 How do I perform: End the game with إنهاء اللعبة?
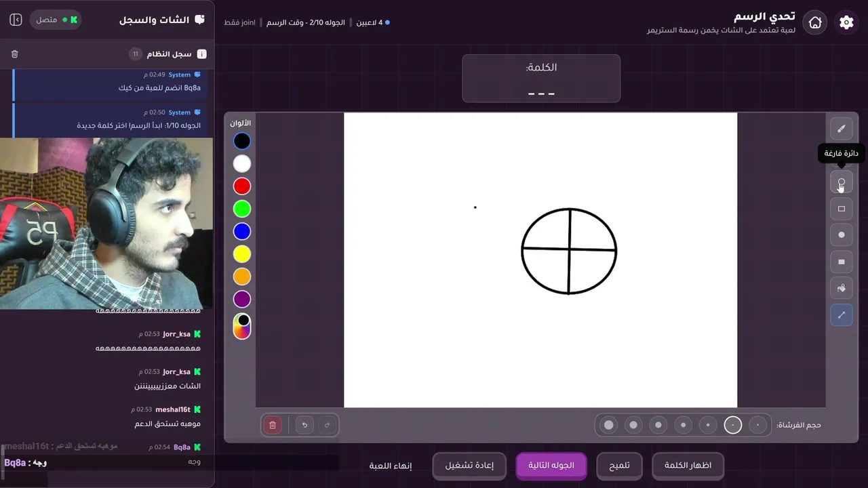click(x=391, y=466)
